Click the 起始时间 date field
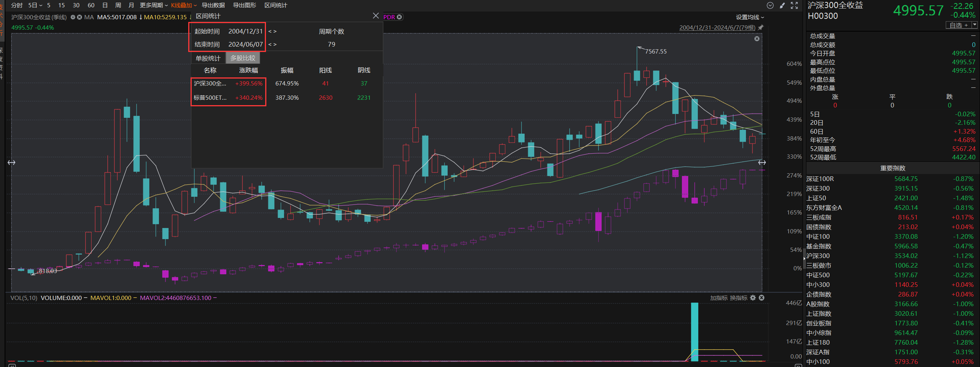 245,31
